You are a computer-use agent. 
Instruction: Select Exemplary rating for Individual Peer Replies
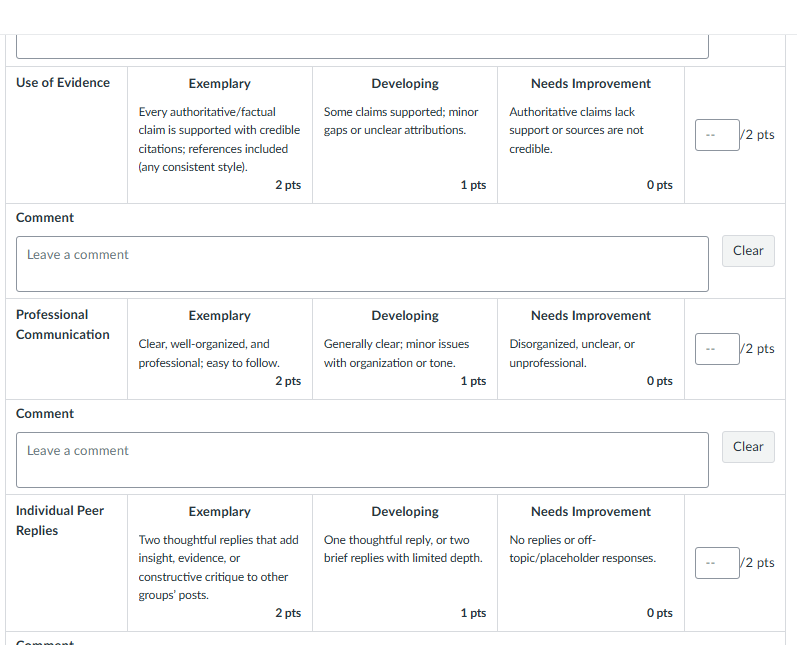coord(220,563)
